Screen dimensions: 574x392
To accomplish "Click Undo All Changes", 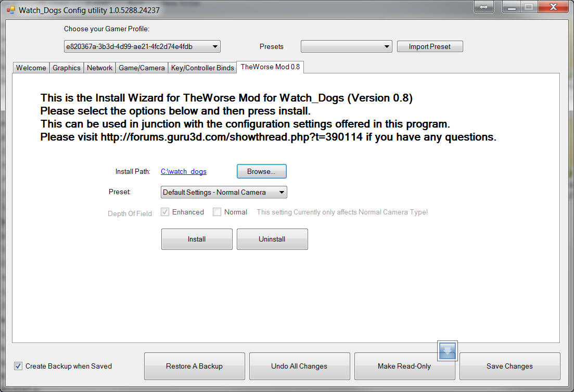I will (x=299, y=366).
